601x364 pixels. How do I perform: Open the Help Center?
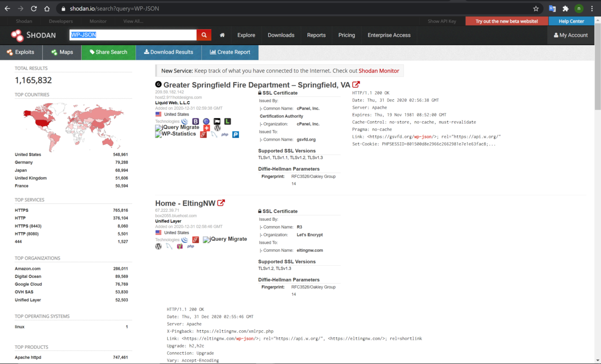tap(571, 21)
